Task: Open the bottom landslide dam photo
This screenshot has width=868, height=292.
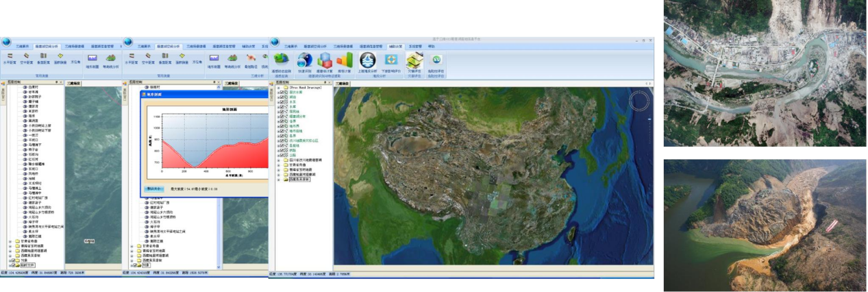Action: click(x=765, y=226)
